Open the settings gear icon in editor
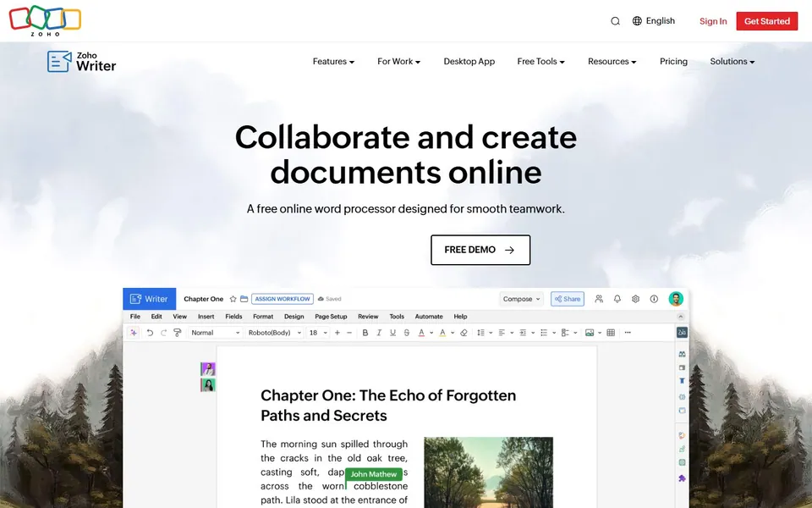 [635, 299]
